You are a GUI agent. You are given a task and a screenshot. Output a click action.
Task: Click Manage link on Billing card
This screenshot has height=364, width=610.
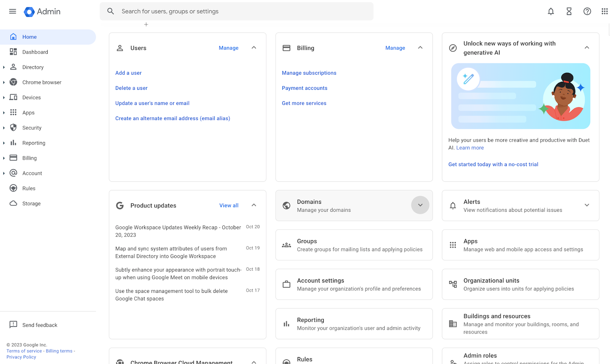coord(395,48)
